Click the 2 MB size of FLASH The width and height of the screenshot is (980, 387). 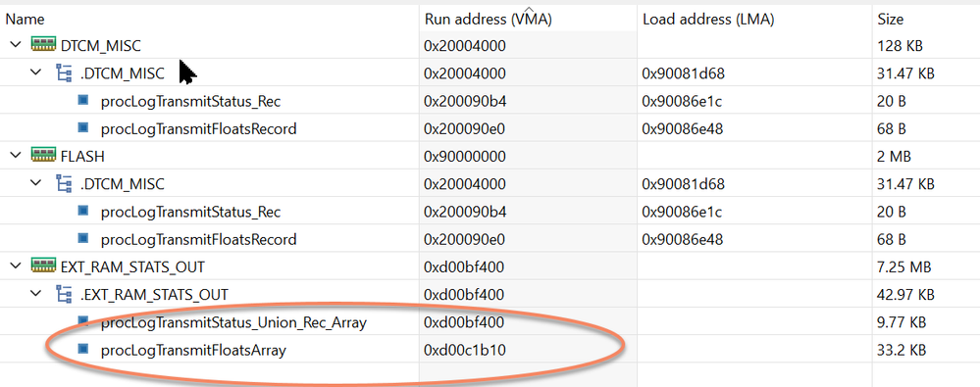tap(894, 156)
